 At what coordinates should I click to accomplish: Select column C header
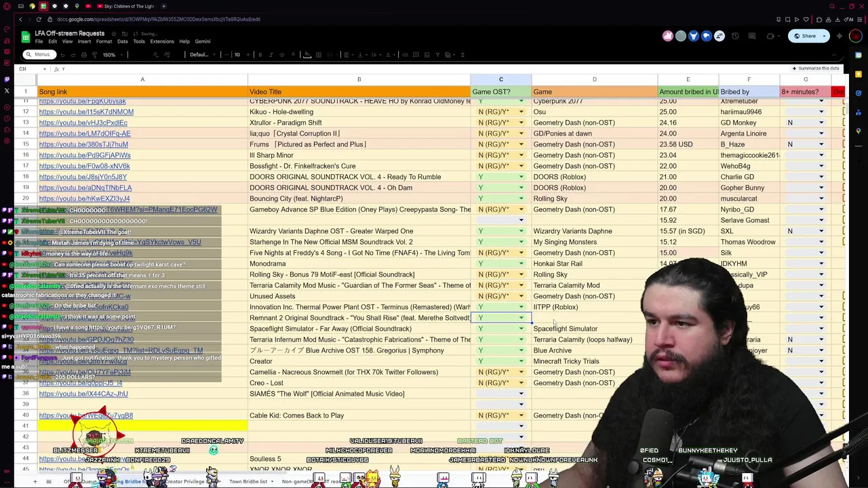[501, 80]
